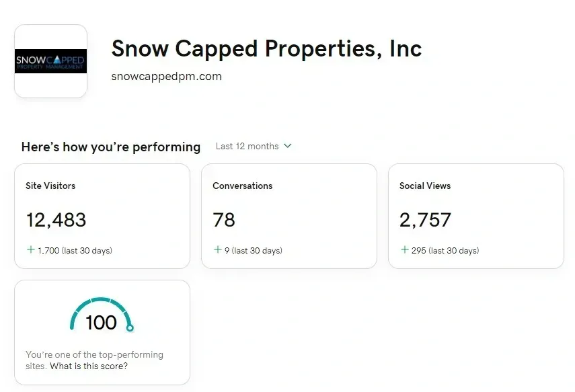Image resolution: width=575 pixels, height=392 pixels.
Task: Open the snowcappedpm.com link
Action: pos(167,76)
